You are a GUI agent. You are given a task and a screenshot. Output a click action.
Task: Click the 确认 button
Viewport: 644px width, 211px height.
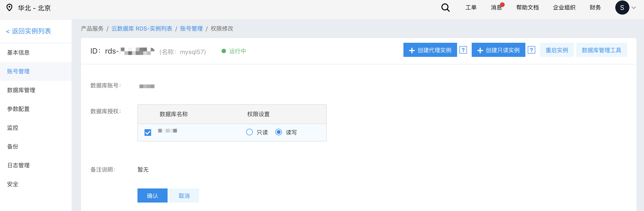(152, 195)
